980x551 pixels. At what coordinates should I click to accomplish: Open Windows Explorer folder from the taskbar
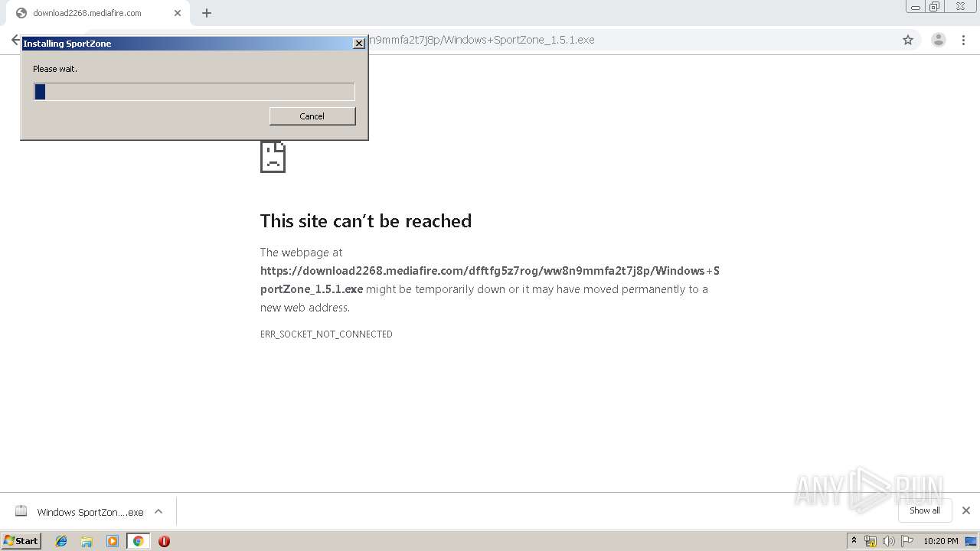[x=87, y=541]
